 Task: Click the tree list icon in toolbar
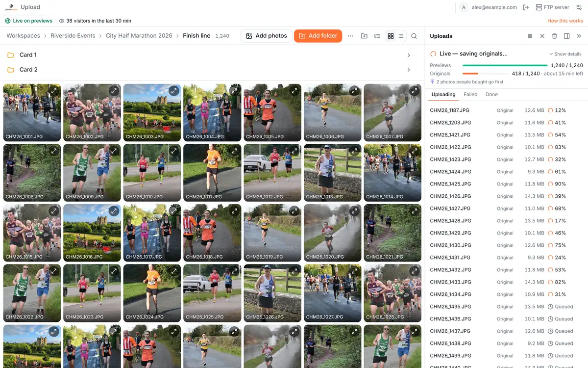click(377, 36)
